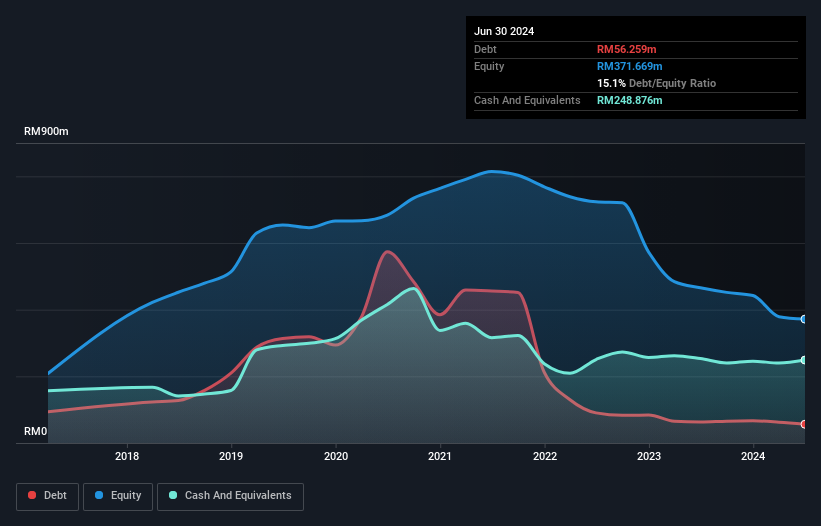
Task: Click the RM900m y-axis label
Action: tap(46, 131)
